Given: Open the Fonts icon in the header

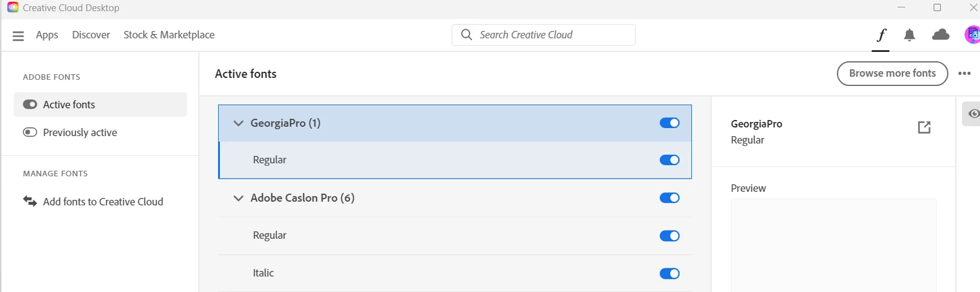Looking at the screenshot, I should (881, 35).
